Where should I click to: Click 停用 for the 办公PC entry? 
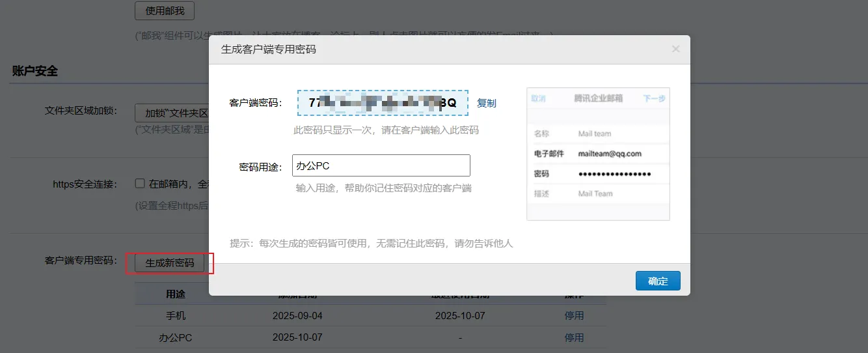[574, 337]
